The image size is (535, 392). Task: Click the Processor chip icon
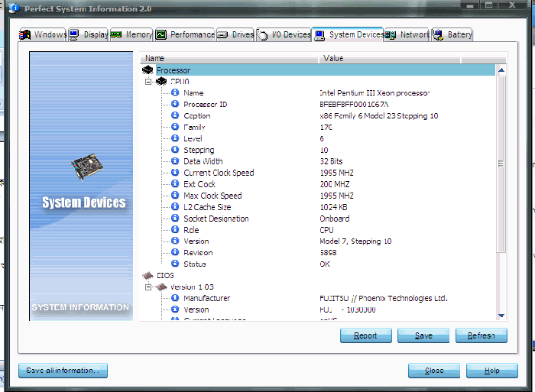pos(148,70)
